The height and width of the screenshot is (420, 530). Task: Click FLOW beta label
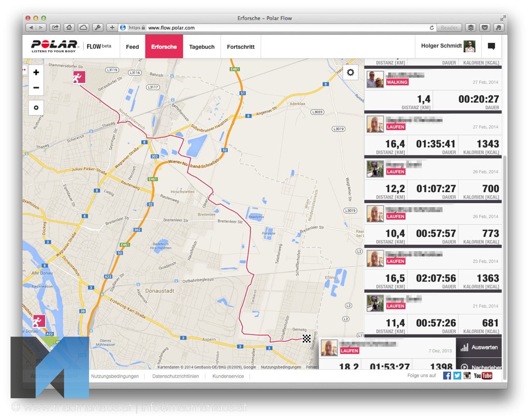pos(99,46)
